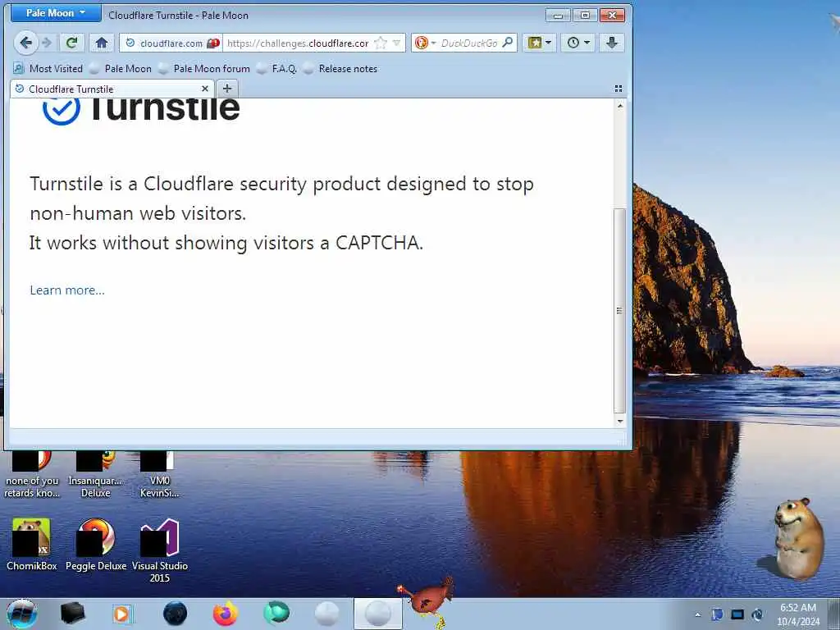The image size is (840, 630).
Task: Open the Windows Start menu
Action: tap(22, 614)
